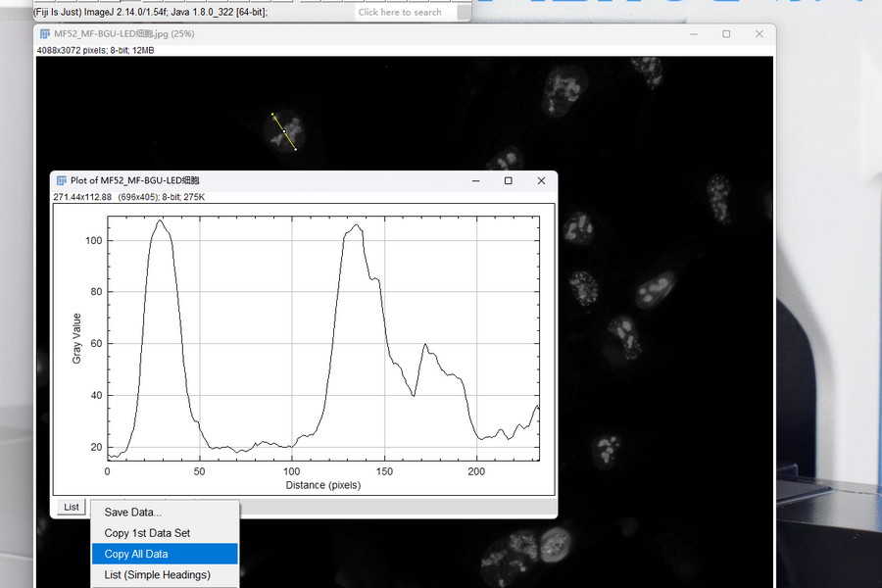The height and width of the screenshot is (588, 882).
Task: Click the center handle of yellow line selection
Action: coord(284,132)
